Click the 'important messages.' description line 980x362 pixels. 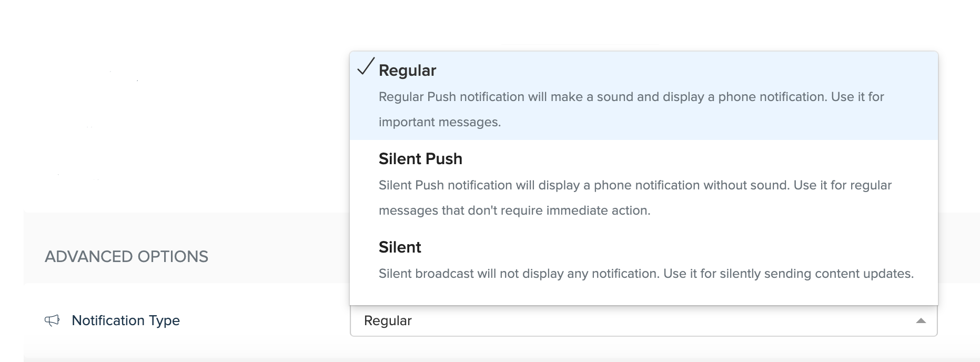tap(440, 122)
